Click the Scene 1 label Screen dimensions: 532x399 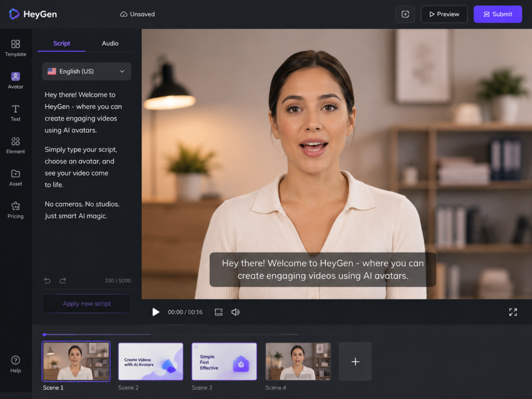(53, 388)
